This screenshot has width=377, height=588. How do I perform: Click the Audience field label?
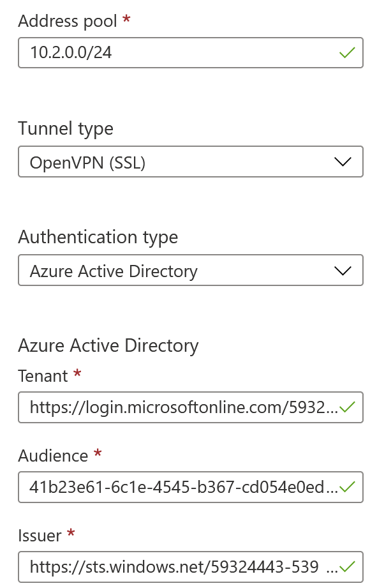53,456
